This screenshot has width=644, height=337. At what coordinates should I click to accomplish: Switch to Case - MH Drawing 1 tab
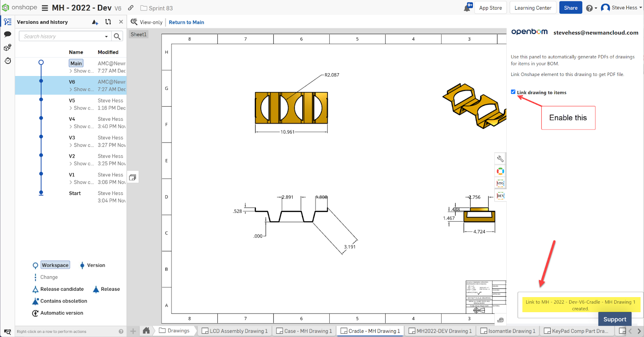pos(304,331)
